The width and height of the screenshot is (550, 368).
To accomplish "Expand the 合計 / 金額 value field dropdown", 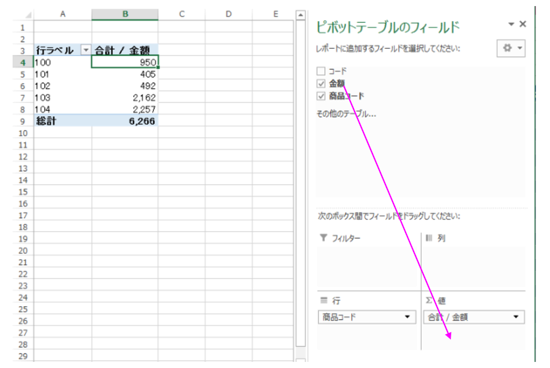I will 516,317.
